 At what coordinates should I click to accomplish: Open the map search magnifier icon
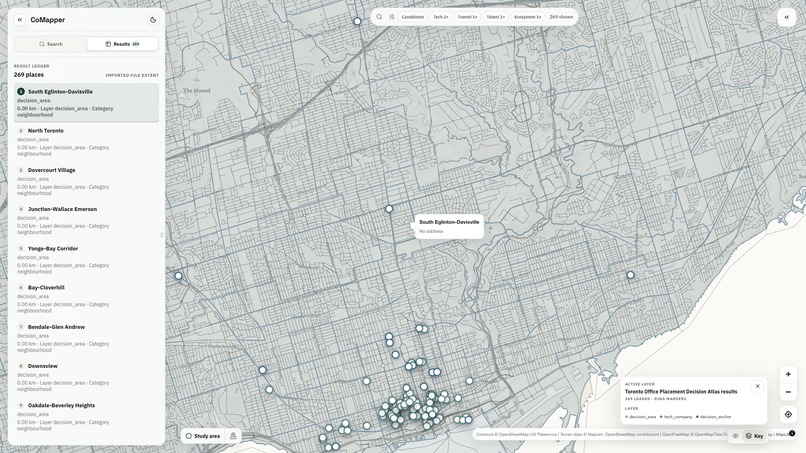379,17
